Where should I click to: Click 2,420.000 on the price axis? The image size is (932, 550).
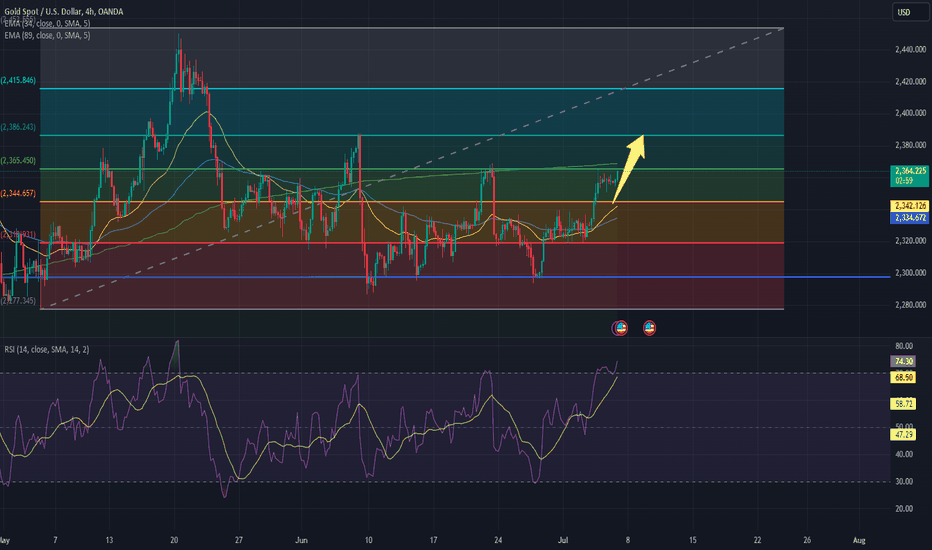tap(910, 81)
